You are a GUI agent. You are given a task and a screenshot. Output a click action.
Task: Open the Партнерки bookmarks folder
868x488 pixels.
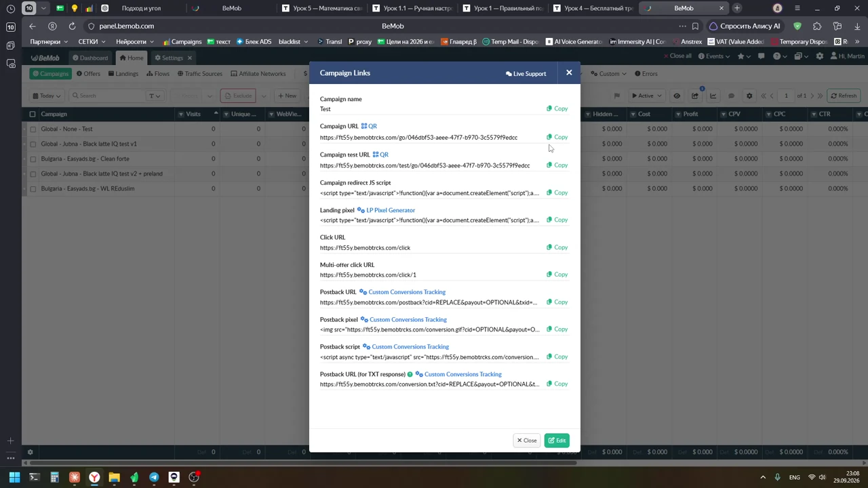click(49, 42)
